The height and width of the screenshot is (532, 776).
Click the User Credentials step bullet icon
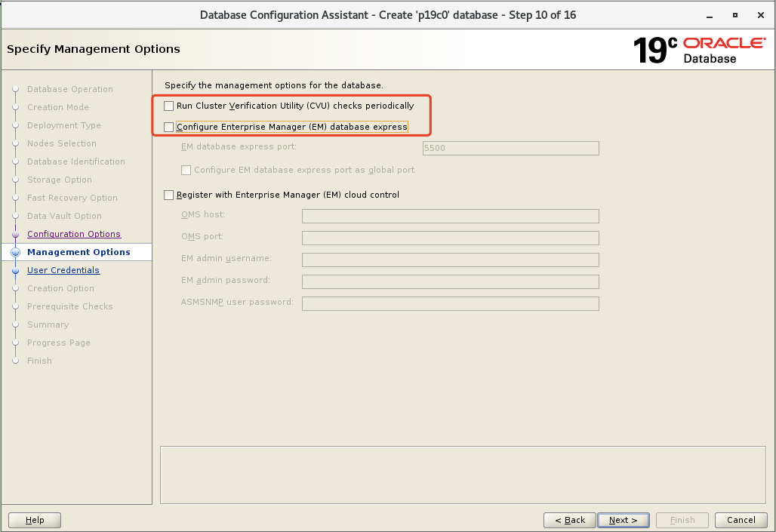[x=15, y=271]
